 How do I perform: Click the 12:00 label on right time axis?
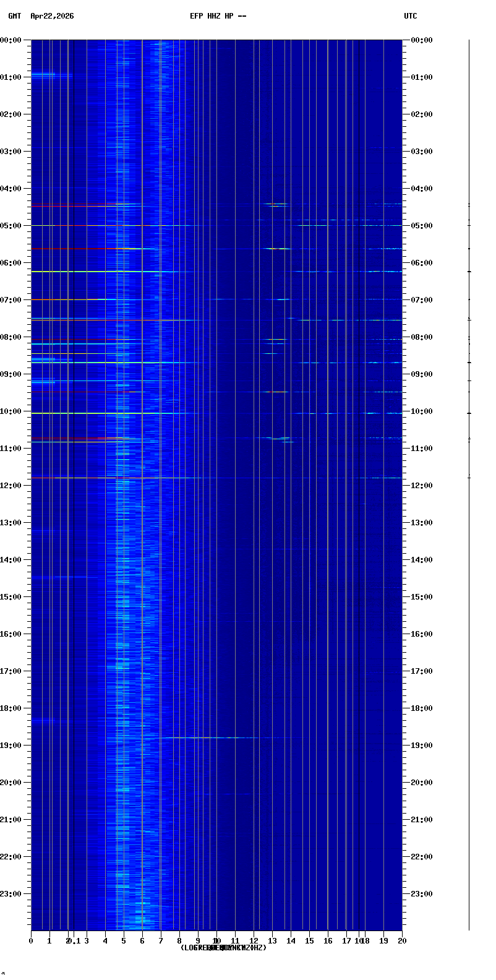click(x=421, y=486)
